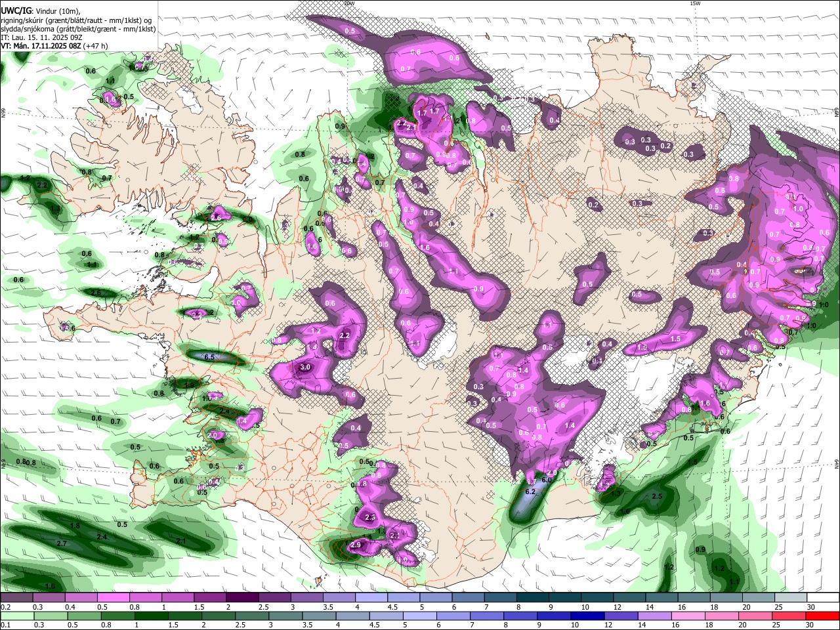The image size is (840, 630).
Task: Choose the light purple rain swatch at 14
Action: coord(654,616)
